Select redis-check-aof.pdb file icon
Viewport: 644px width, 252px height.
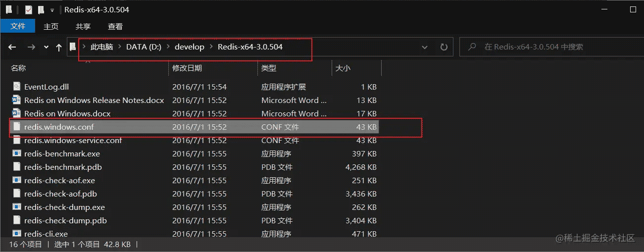tap(17, 194)
